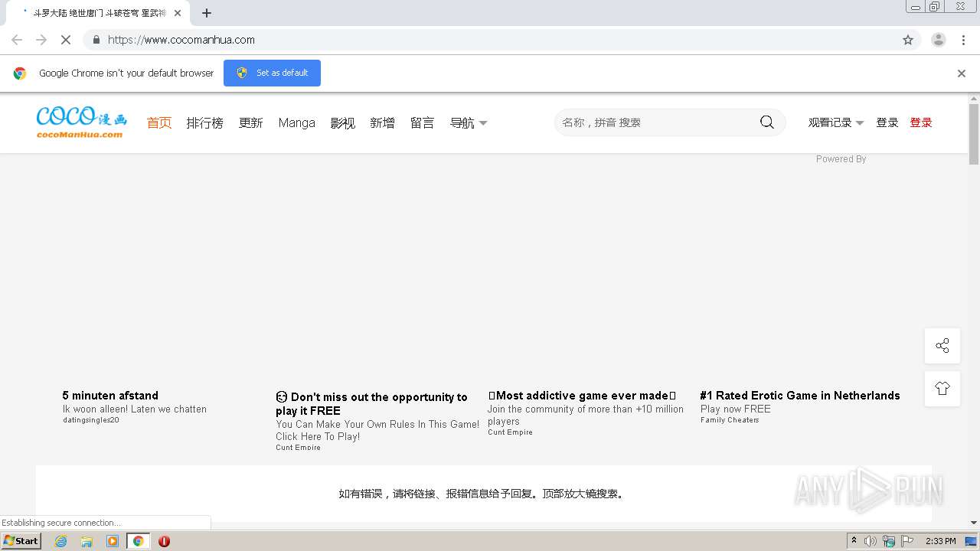The width and height of the screenshot is (980, 551).
Task: Open media player taskbar icon
Action: pos(113,541)
